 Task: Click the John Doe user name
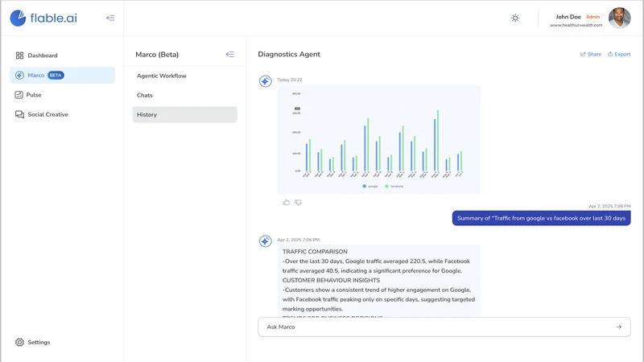[x=568, y=17]
